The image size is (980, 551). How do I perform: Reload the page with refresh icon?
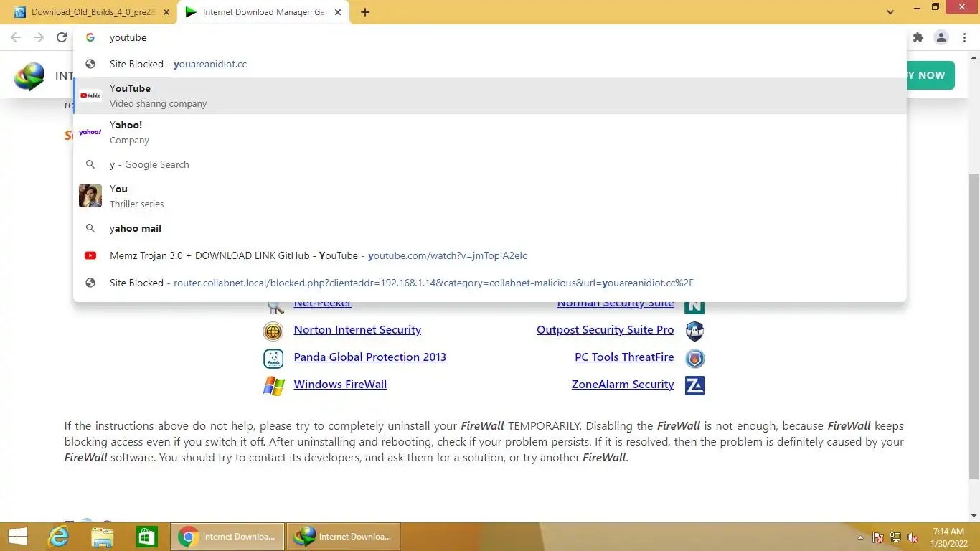coord(62,37)
